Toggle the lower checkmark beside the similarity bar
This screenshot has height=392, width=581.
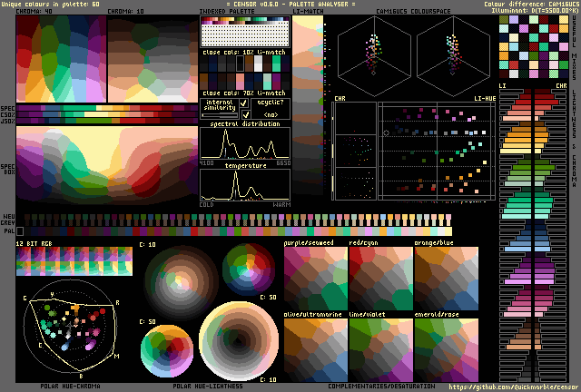245,114
